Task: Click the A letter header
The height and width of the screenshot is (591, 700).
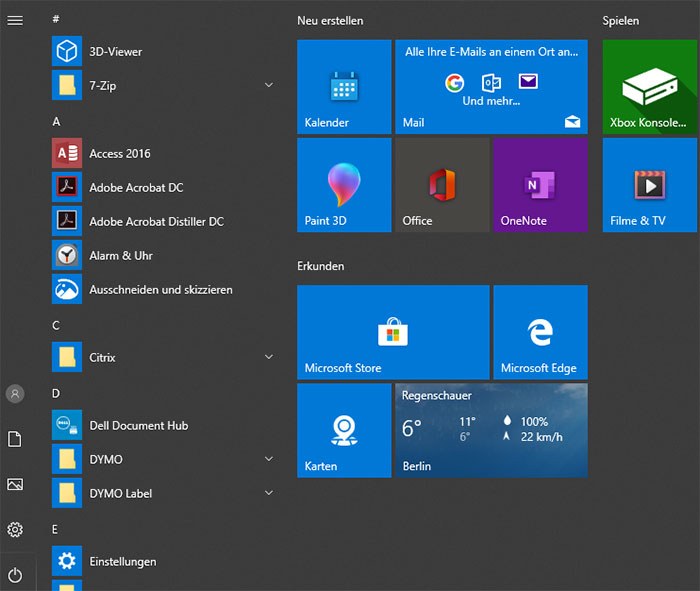Action: 56,121
